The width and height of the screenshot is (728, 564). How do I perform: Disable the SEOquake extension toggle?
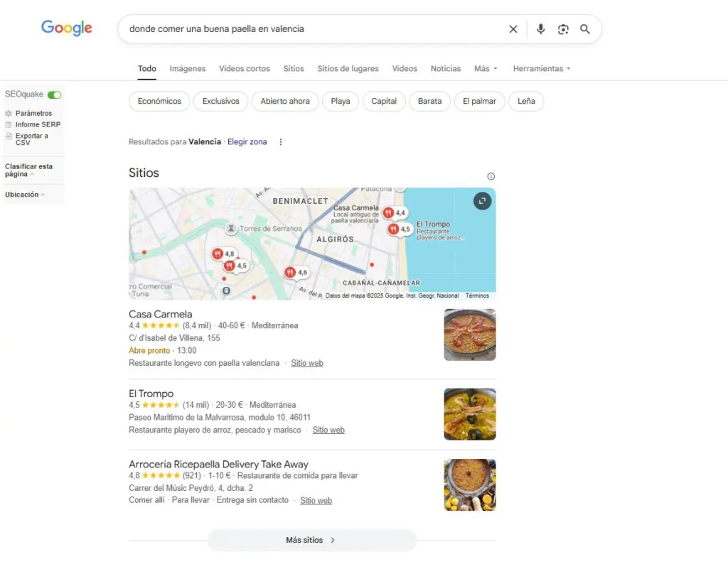[55, 94]
